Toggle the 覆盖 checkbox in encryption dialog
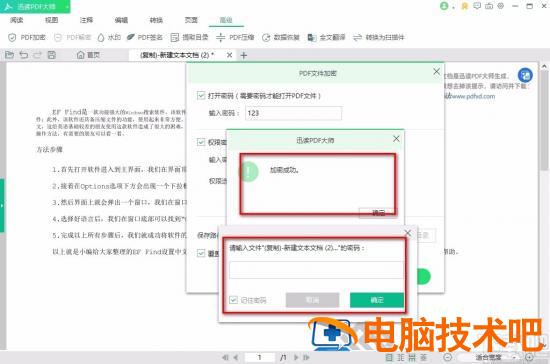Screen dimensions: 550x364 tap(201, 253)
